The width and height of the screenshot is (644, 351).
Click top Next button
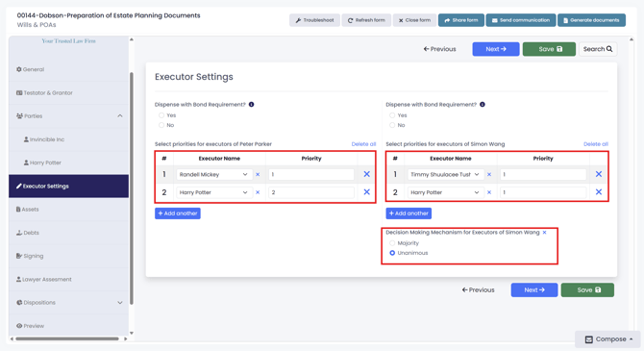click(x=496, y=49)
